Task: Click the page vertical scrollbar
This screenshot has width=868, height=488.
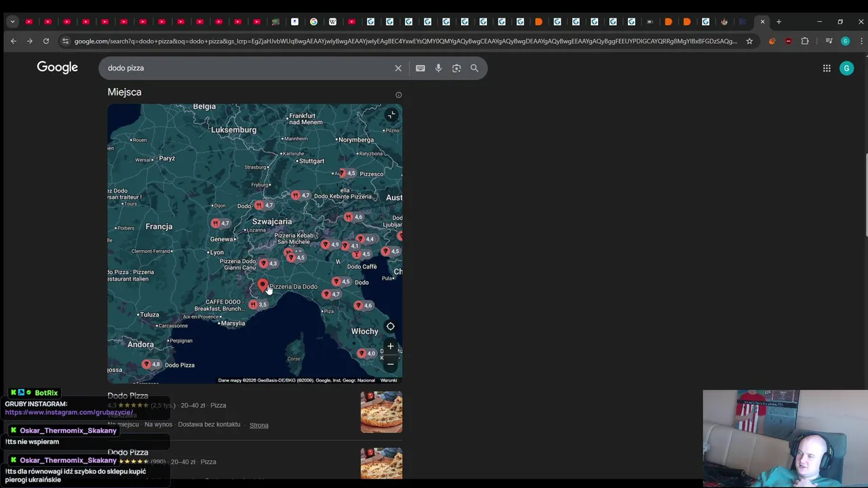Action: click(865, 195)
